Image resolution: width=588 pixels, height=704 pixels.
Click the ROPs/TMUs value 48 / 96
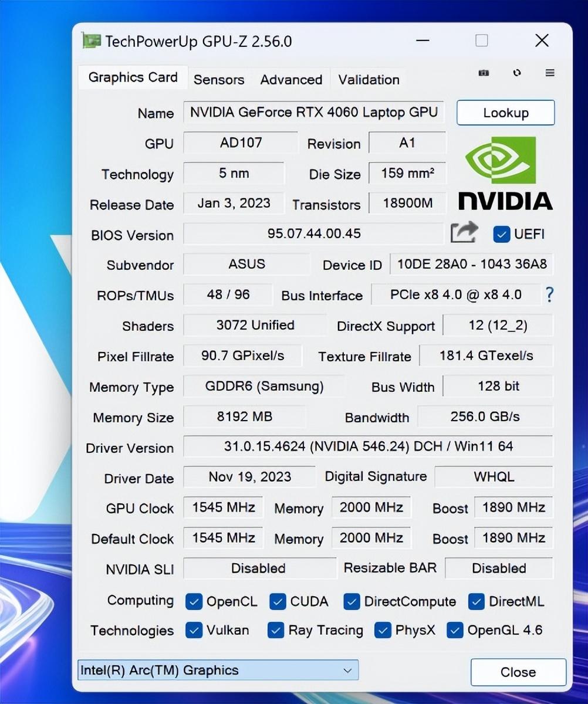[x=228, y=295]
